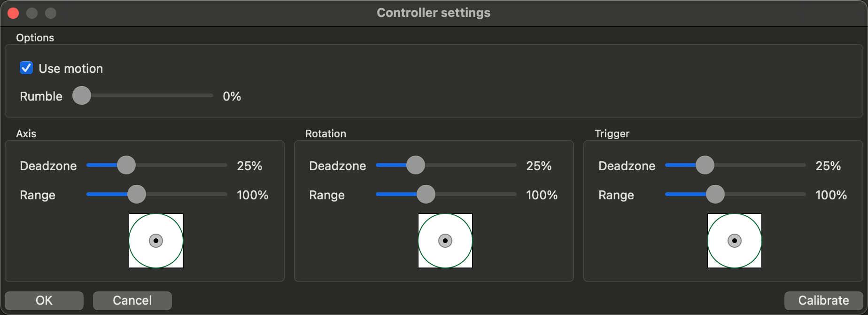Click the Options section label
Viewport: 868px width, 315px height.
(x=35, y=38)
